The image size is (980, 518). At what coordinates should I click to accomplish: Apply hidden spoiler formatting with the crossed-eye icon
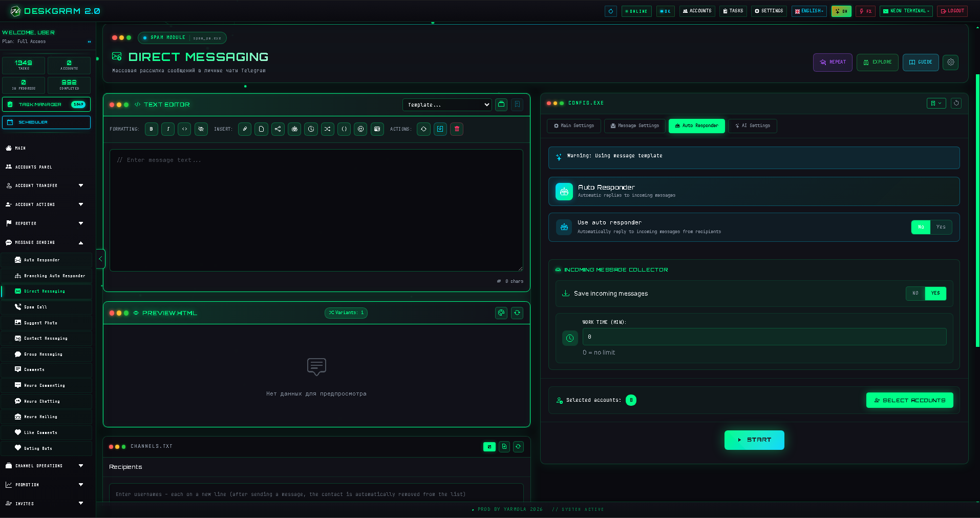(201, 129)
